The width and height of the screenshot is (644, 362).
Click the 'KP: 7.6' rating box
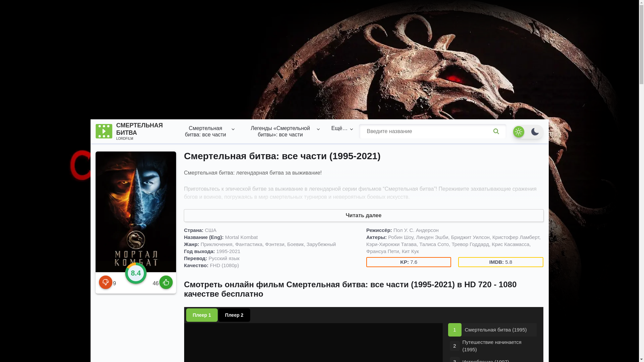pyautogui.click(x=409, y=262)
